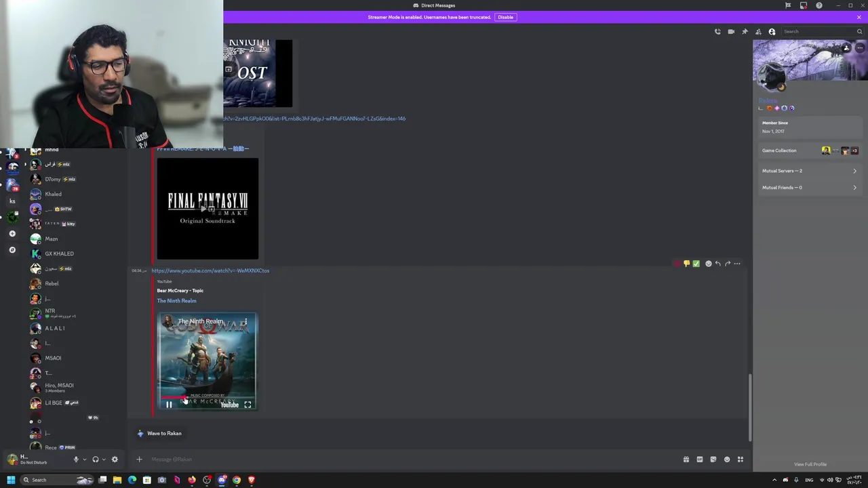Start a video call using camera icon
868x488 pixels.
point(731,31)
